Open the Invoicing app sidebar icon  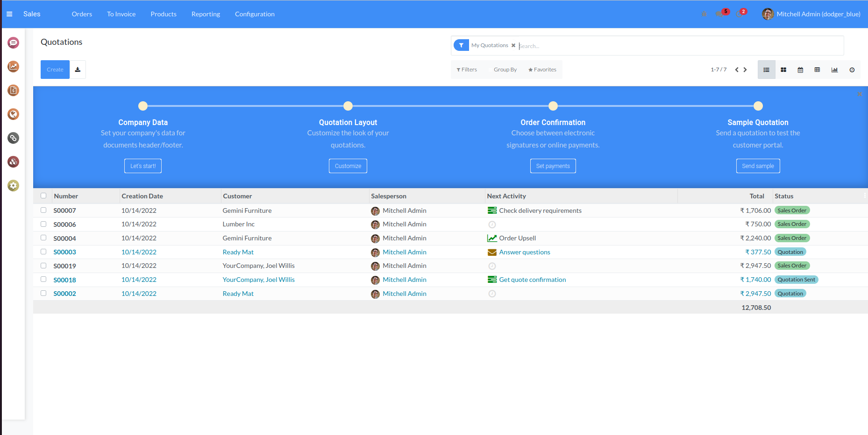pyautogui.click(x=13, y=91)
